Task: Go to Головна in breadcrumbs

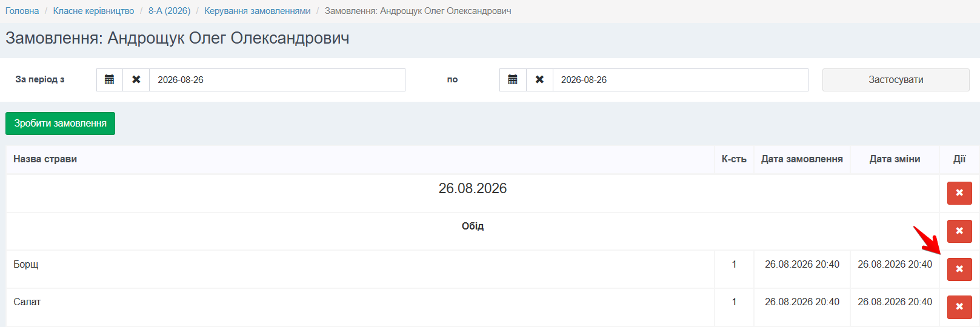Action: [22, 11]
